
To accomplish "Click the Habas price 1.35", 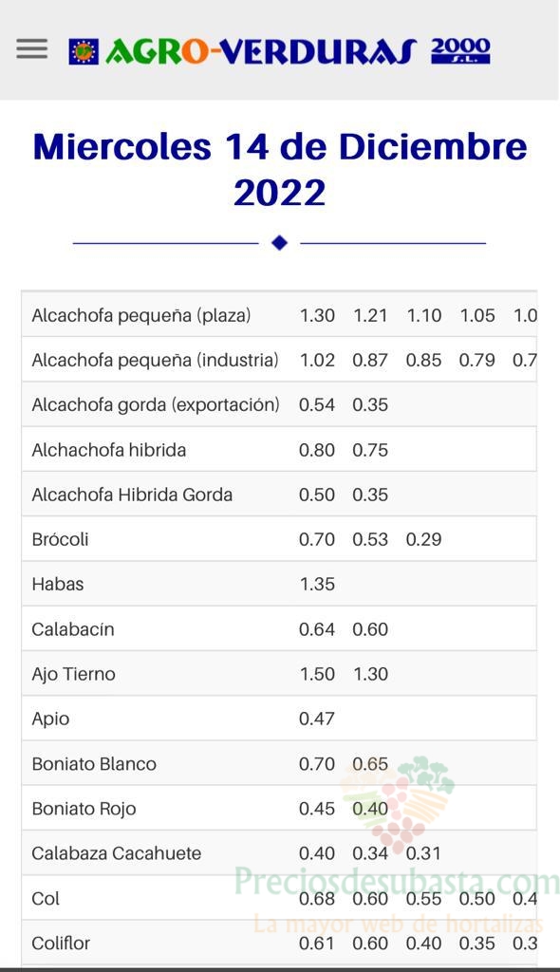I will coord(318,584).
